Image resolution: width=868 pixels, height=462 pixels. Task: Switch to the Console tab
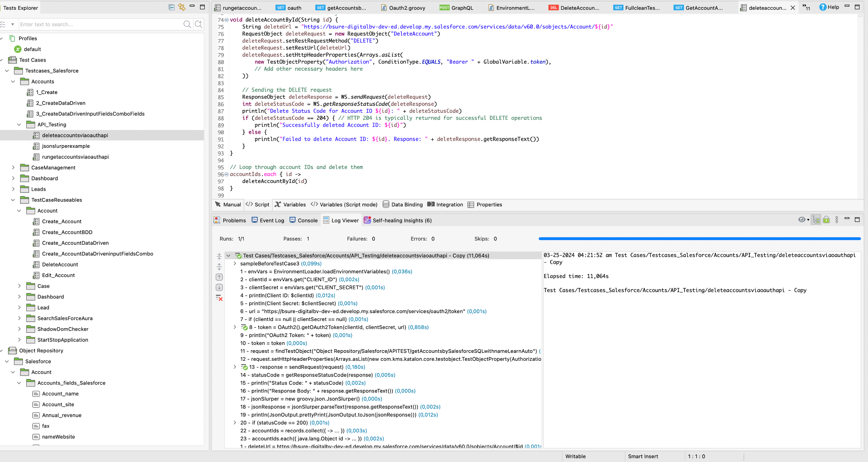tap(303, 220)
